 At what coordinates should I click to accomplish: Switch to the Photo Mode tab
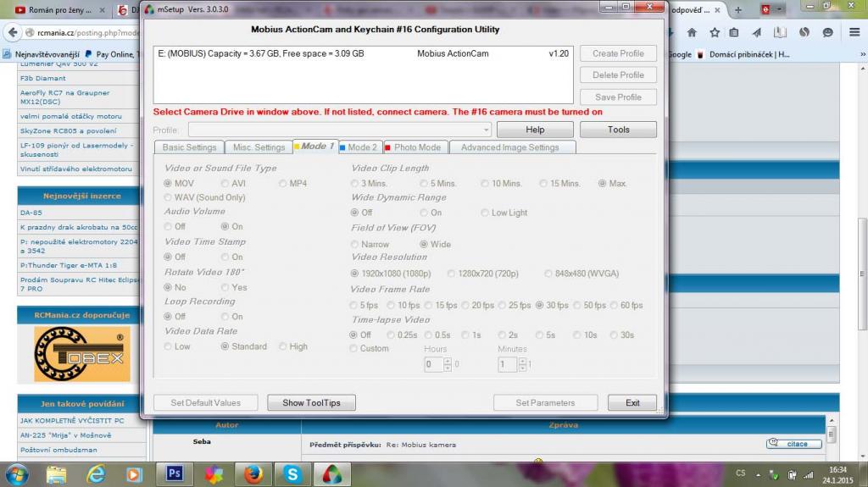tap(416, 147)
